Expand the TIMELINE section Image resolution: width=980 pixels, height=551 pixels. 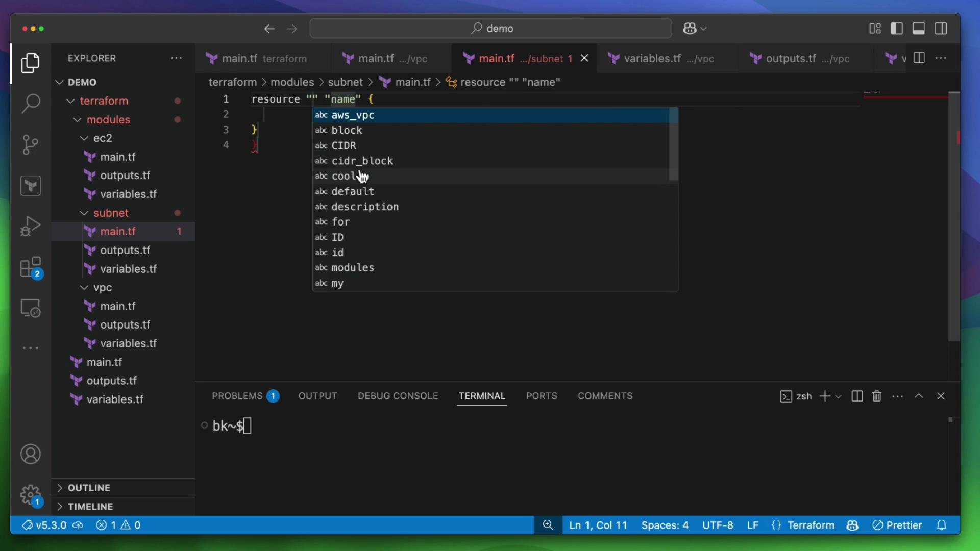[x=124, y=507]
